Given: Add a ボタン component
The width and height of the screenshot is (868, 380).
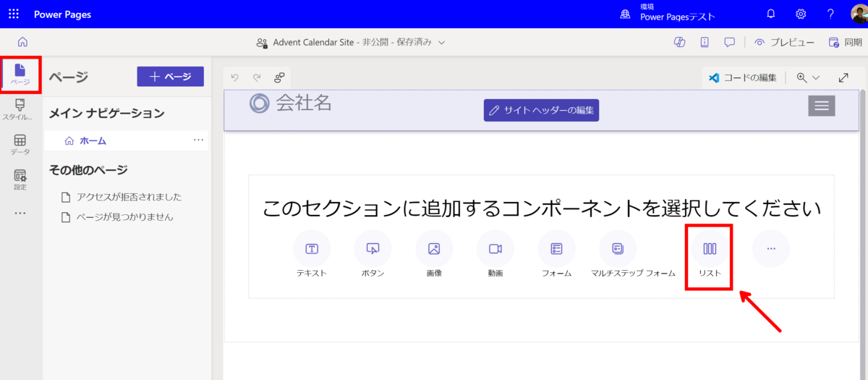Looking at the screenshot, I should pyautogui.click(x=373, y=255).
